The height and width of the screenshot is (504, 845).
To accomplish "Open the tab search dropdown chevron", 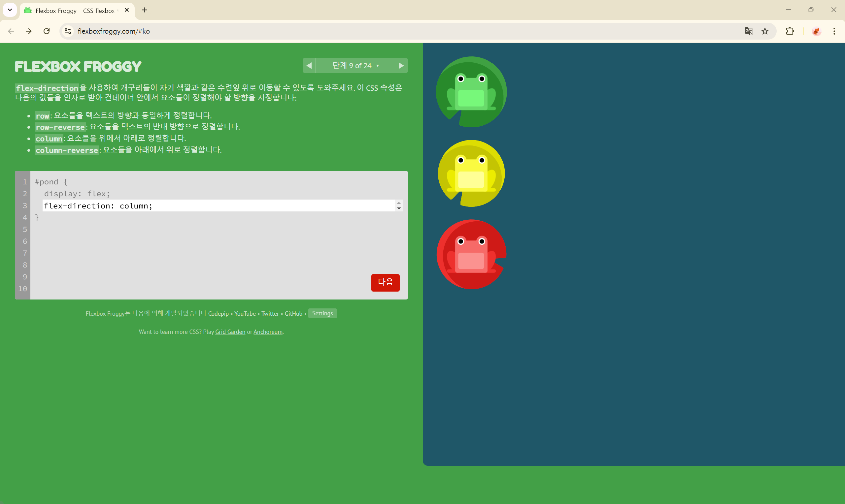I will pos(10,10).
